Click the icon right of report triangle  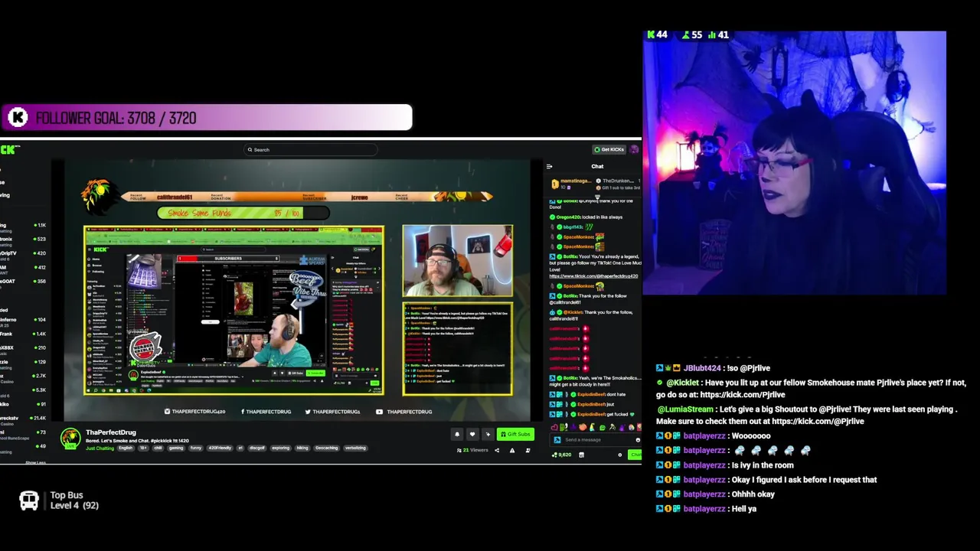(528, 450)
